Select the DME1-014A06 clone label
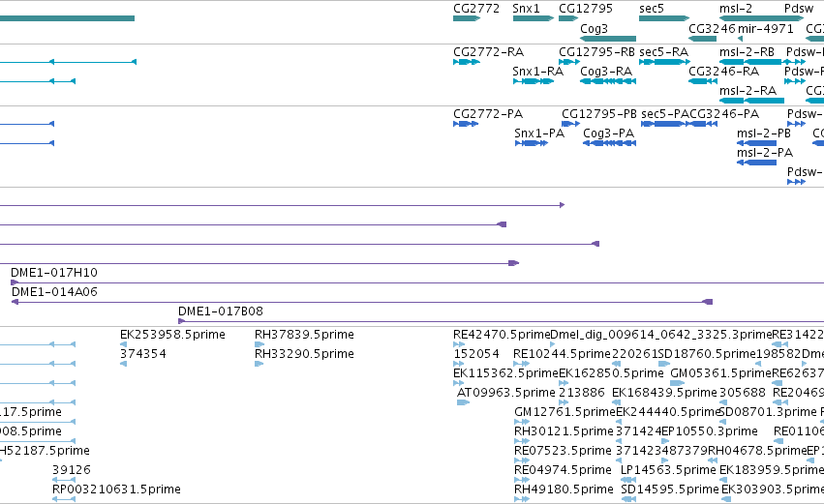The image size is (824, 504). 54,292
